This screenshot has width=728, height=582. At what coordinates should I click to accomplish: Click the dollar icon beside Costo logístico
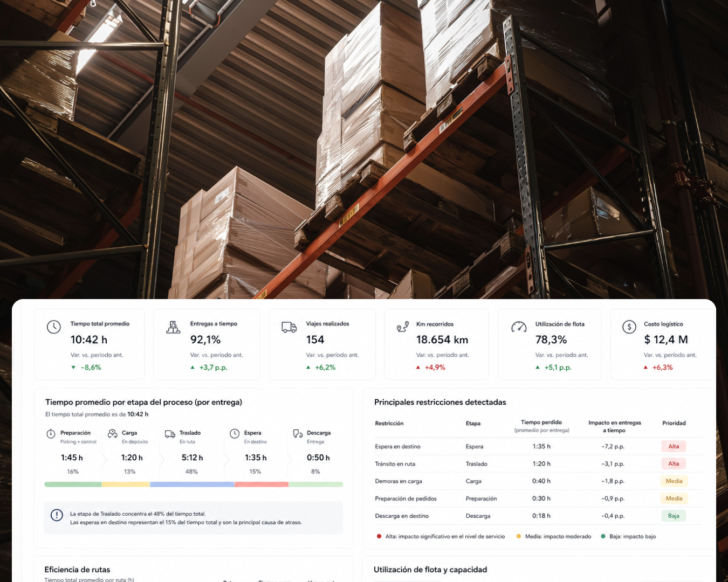click(629, 327)
